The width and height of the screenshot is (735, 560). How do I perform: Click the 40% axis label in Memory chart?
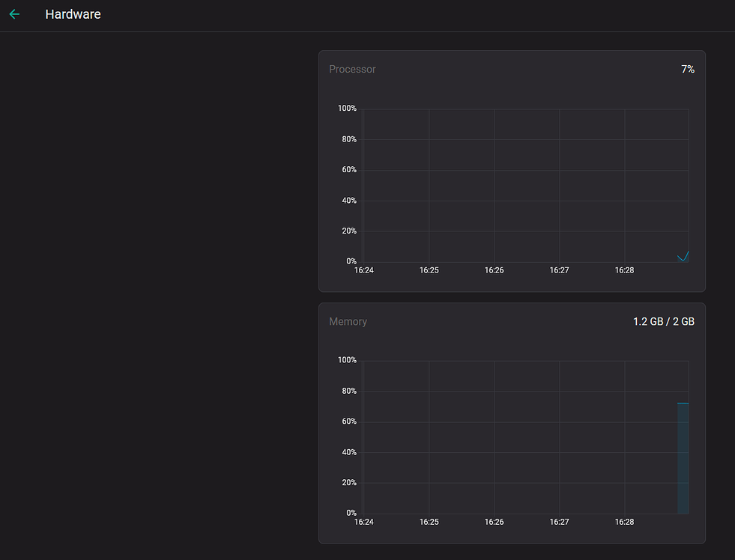pyautogui.click(x=349, y=452)
